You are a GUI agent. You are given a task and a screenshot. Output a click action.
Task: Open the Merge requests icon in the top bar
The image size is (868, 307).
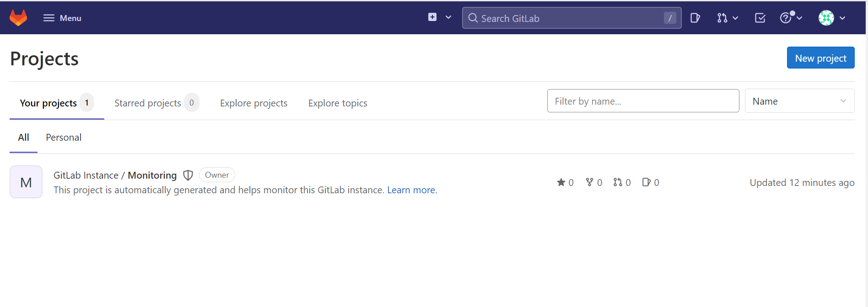[722, 18]
